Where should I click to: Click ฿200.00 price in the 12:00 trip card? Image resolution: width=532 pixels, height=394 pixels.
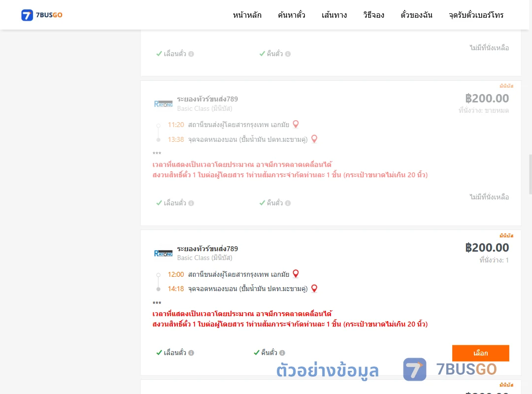pos(487,248)
